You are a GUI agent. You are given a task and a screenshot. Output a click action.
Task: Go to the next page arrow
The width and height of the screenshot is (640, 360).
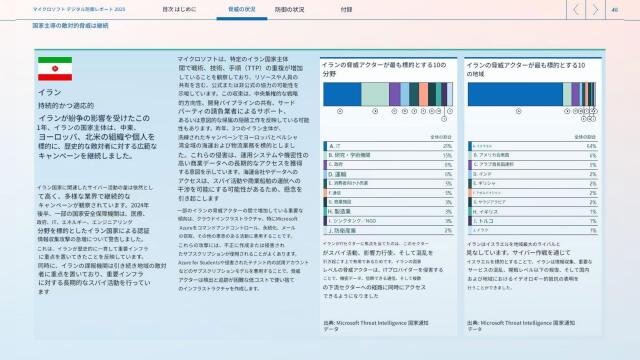click(595, 9)
